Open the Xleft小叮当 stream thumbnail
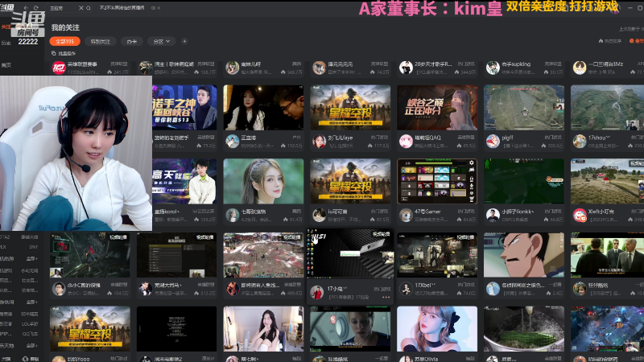The image size is (644, 362). [x=608, y=181]
